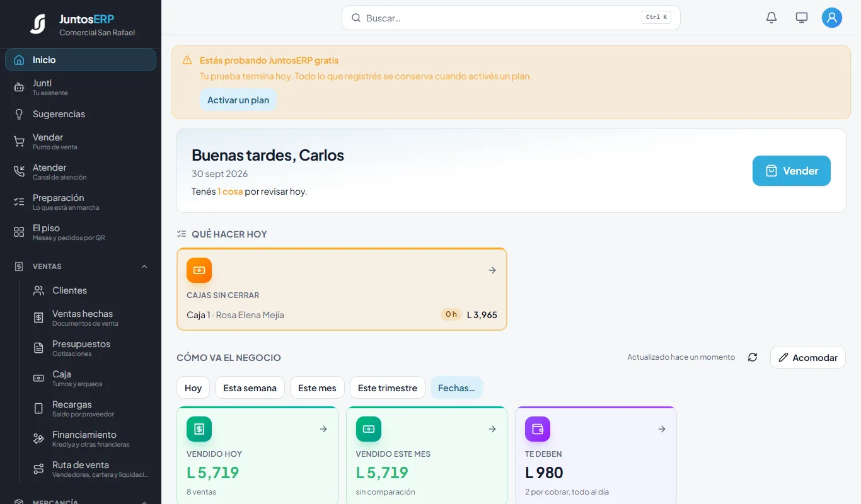Click the Caja cash icon in sidebar
Image resolution: width=861 pixels, height=504 pixels.
(x=38, y=378)
